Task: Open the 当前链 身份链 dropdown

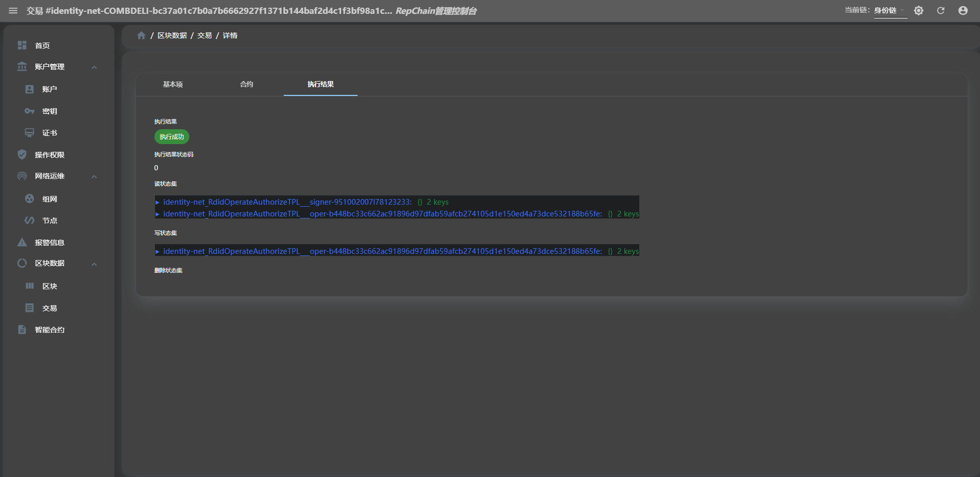Action: (x=891, y=11)
